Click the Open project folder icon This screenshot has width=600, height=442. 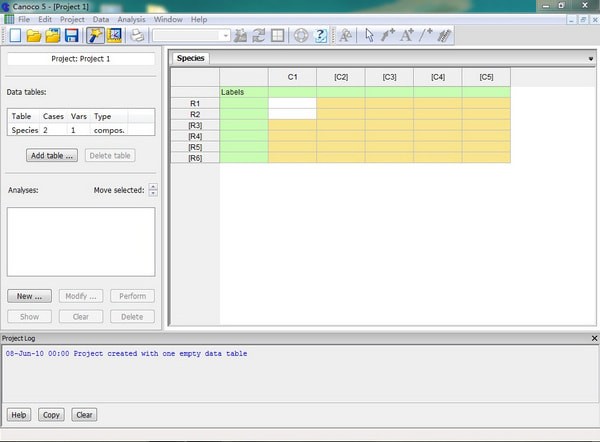click(33, 36)
